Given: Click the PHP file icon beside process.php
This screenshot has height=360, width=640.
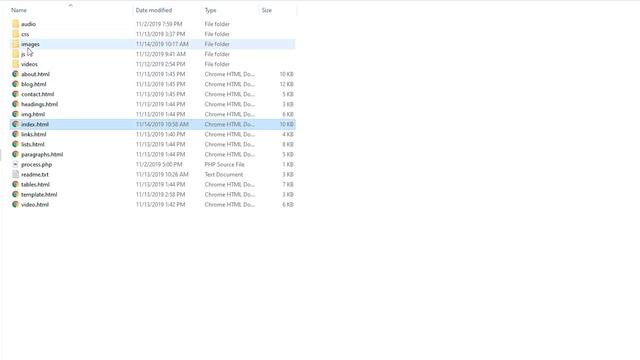Looking at the screenshot, I should (x=16, y=164).
